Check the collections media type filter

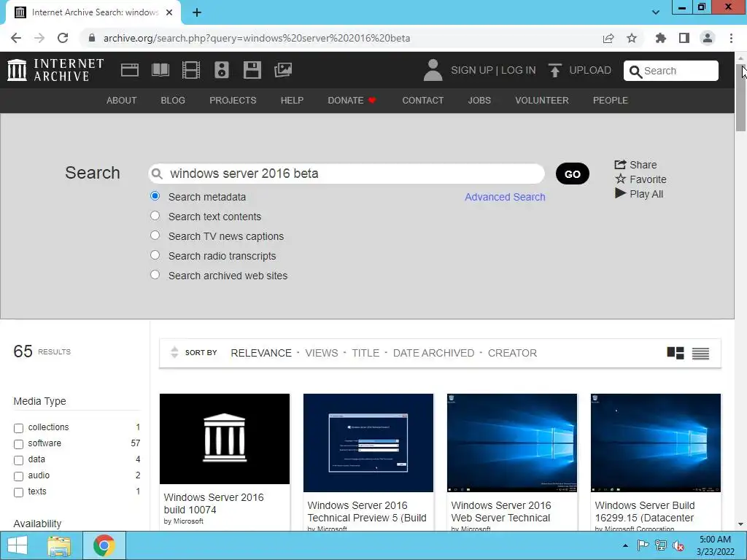[x=18, y=428]
